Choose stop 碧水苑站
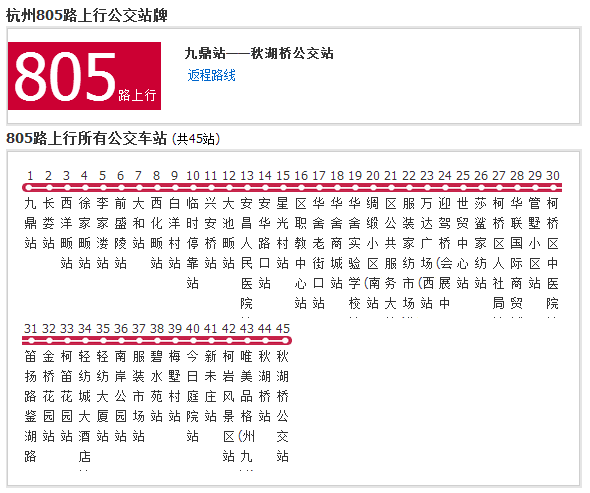 [x=157, y=386]
